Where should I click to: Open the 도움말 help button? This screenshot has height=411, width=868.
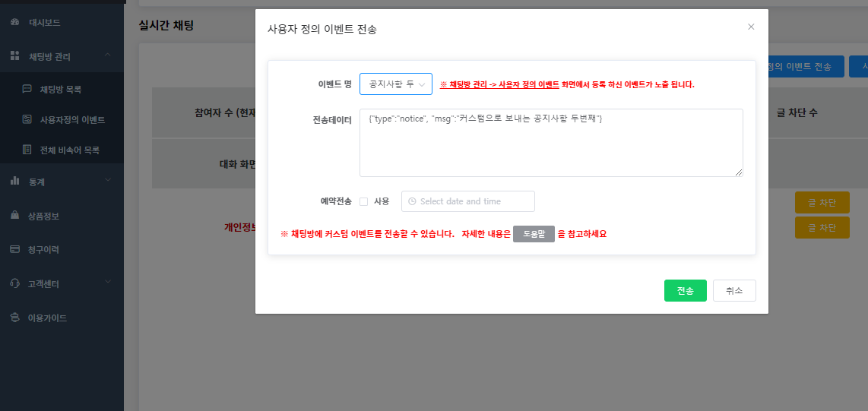coord(534,234)
